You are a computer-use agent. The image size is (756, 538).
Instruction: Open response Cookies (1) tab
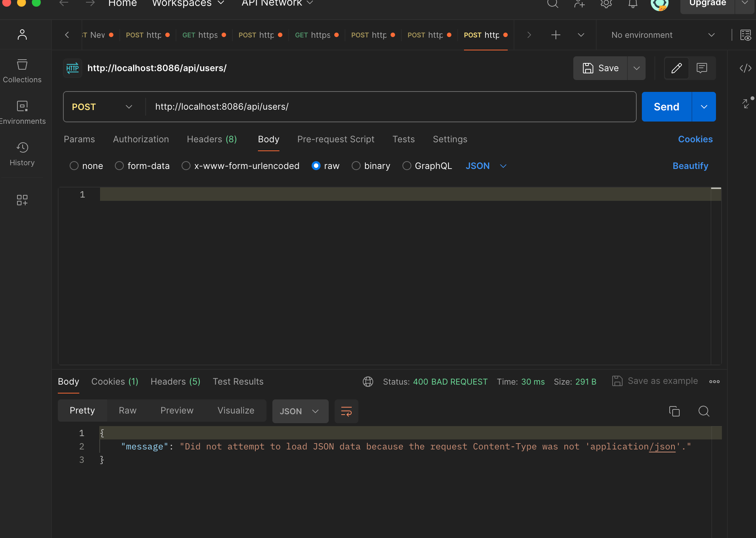[x=115, y=382]
